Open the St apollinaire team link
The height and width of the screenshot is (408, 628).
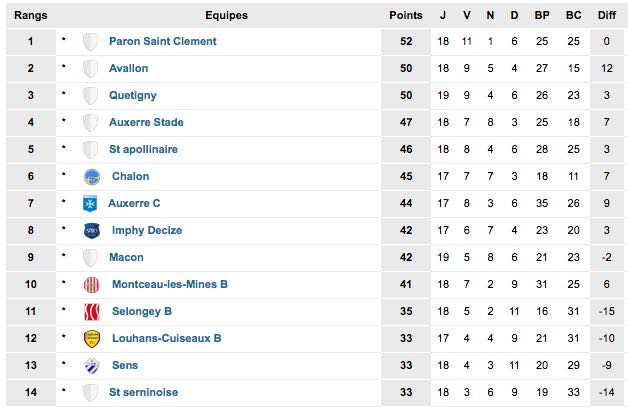click(x=143, y=149)
